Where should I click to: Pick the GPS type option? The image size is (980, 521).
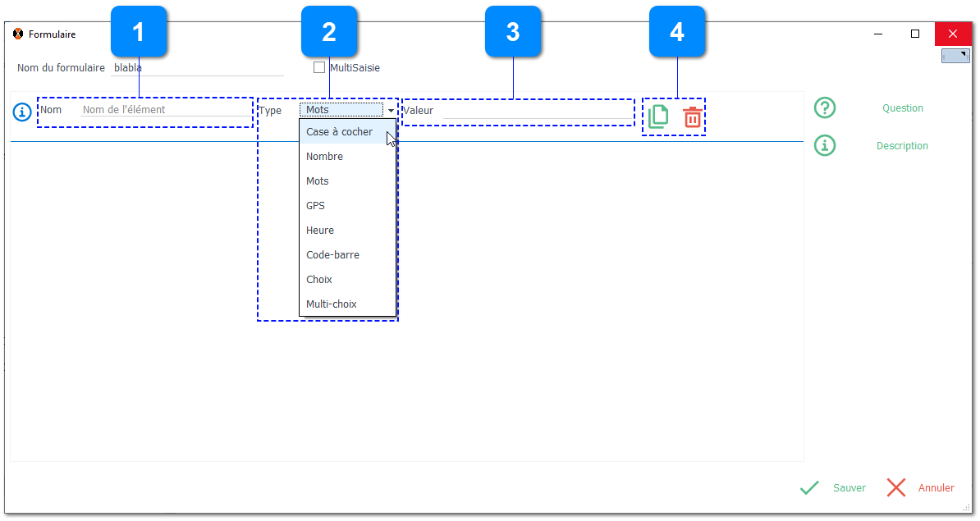pyautogui.click(x=315, y=206)
